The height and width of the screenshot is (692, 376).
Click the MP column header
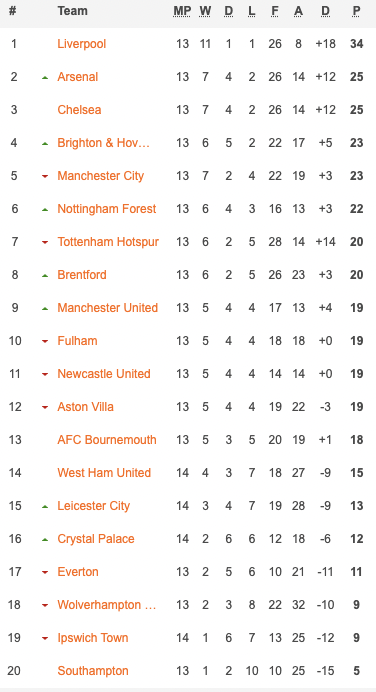click(182, 11)
